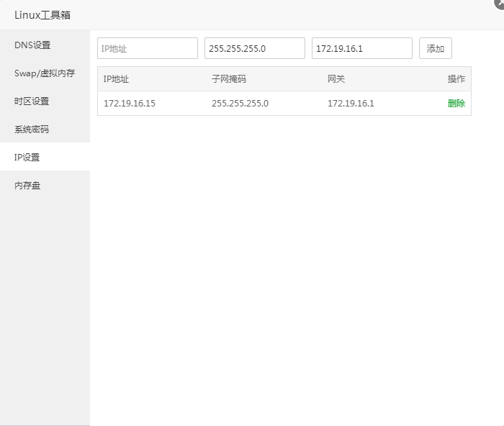Viewport: 504px width, 426px height.
Task: Click the subnet mask field 255.255.255.0
Action: click(x=255, y=48)
